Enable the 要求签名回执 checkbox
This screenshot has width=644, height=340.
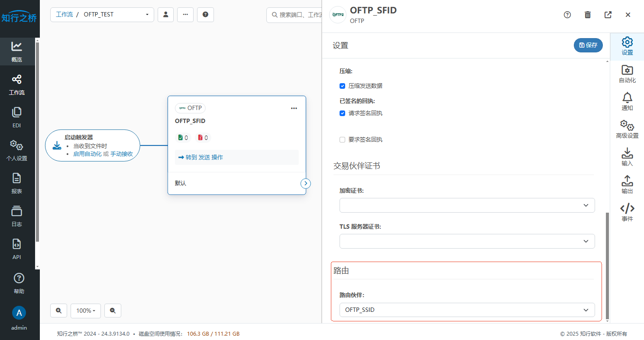click(x=342, y=139)
